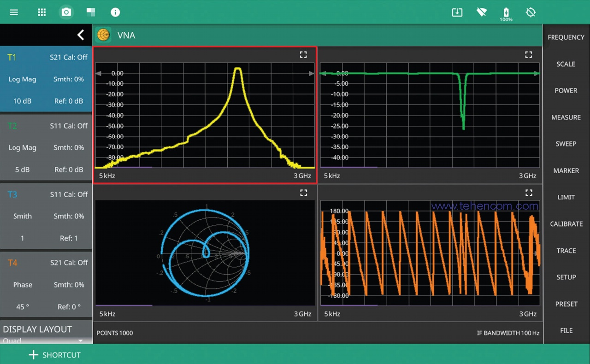590x364 pixels.
Task: Select trace T3 label
Action: click(x=12, y=194)
